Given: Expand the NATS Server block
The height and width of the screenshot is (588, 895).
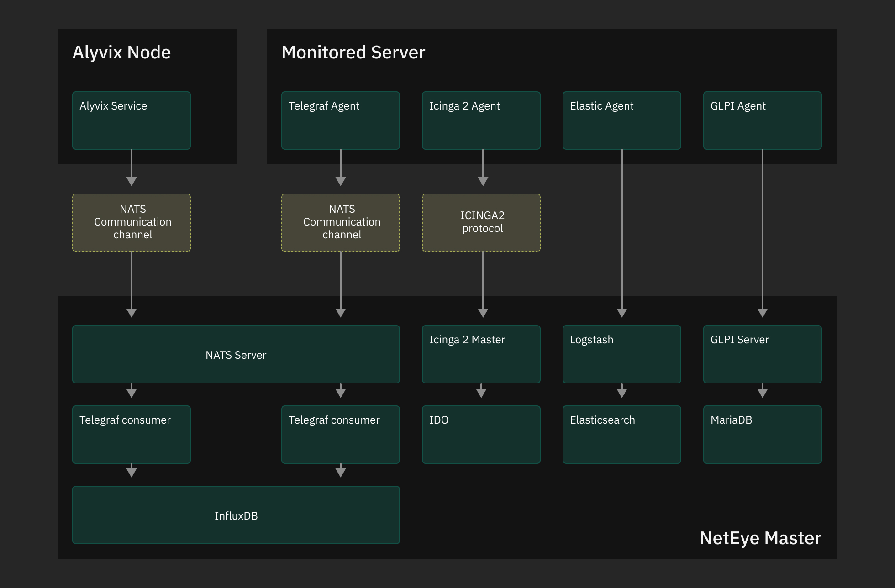Looking at the screenshot, I should click(236, 354).
